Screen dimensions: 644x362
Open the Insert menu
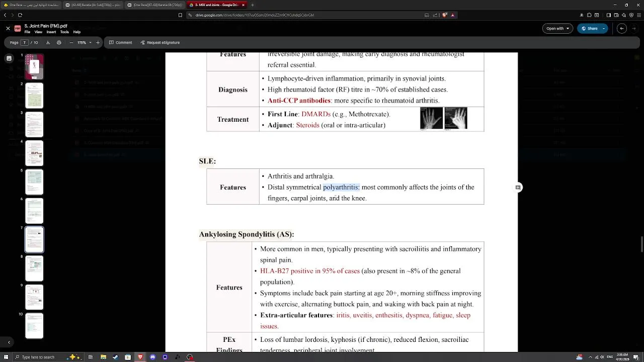[51, 32]
